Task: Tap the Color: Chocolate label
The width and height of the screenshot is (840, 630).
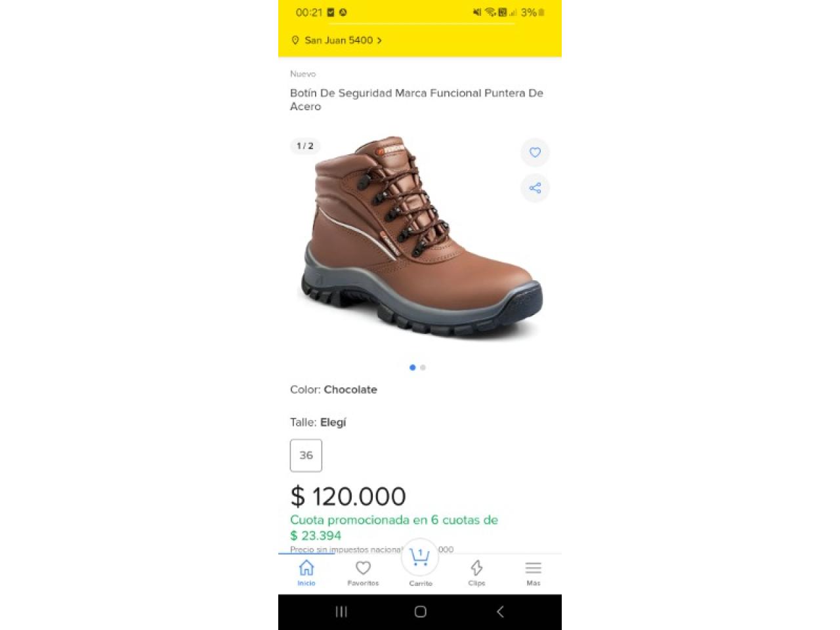Action: (333, 390)
